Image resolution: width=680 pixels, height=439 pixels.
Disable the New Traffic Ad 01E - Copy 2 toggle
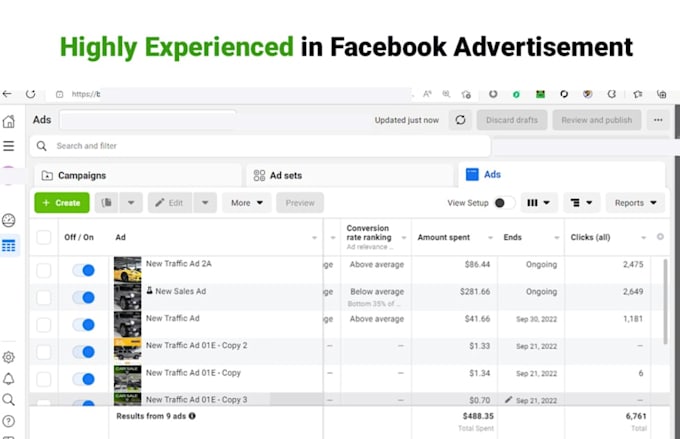click(84, 352)
